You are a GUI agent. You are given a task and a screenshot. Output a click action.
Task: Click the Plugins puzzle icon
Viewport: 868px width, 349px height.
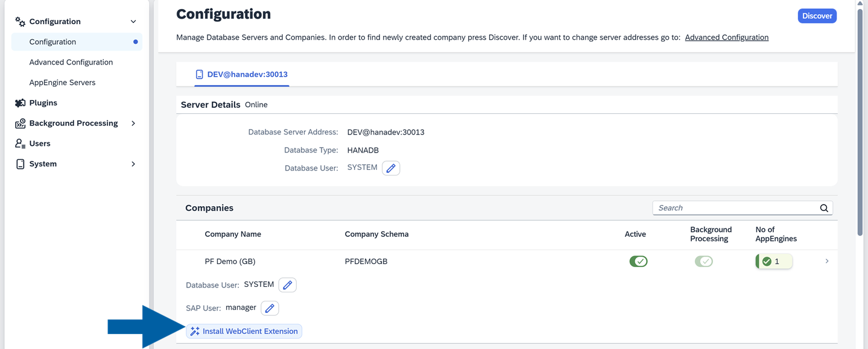[20, 103]
